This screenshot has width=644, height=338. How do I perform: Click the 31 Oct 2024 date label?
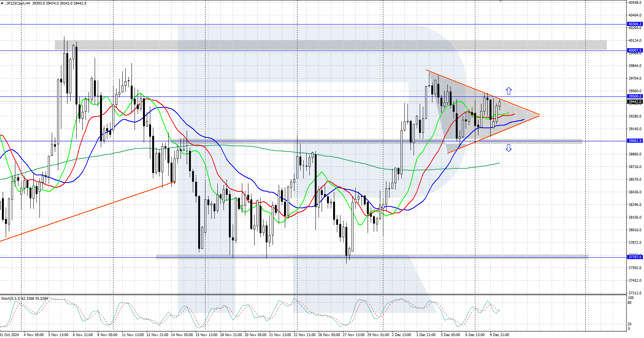click(10, 335)
